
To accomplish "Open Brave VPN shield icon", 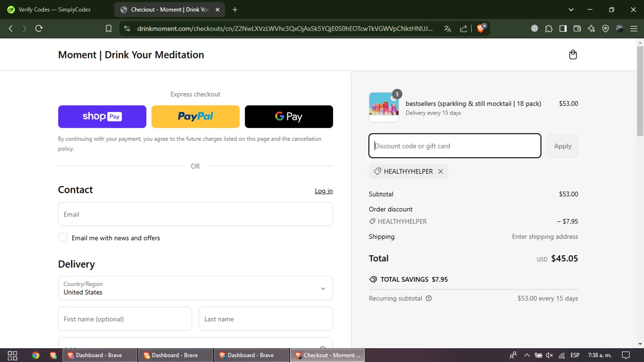I will (x=605, y=28).
